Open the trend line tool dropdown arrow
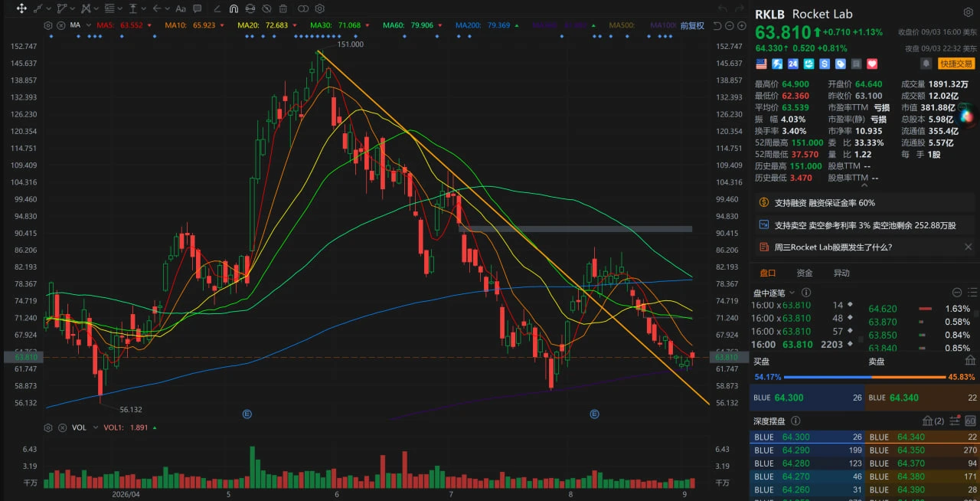This screenshot has height=501, width=980. click(x=48, y=8)
